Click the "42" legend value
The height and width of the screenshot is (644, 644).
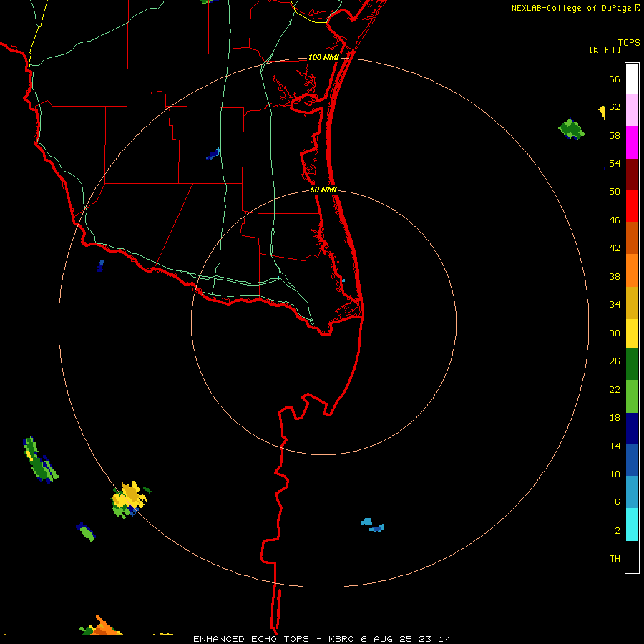click(615, 248)
